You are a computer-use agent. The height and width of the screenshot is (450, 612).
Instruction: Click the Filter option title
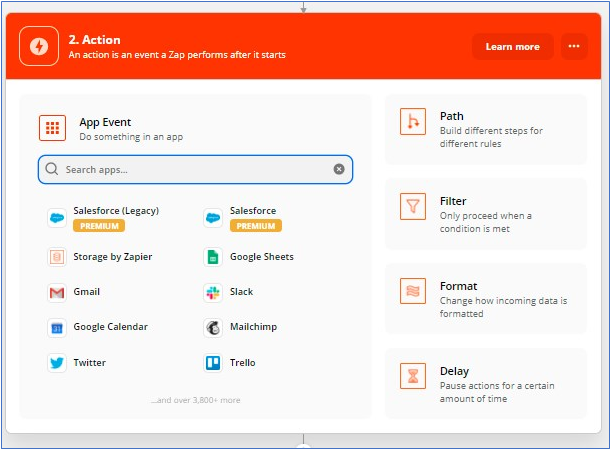(x=453, y=201)
